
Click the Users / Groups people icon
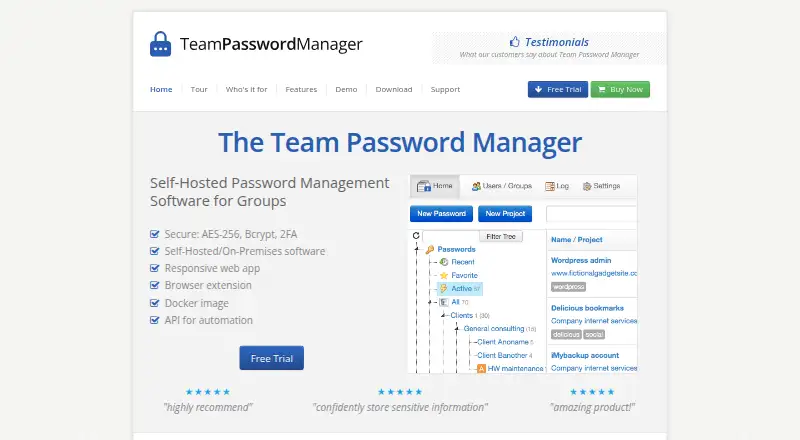pos(476,186)
